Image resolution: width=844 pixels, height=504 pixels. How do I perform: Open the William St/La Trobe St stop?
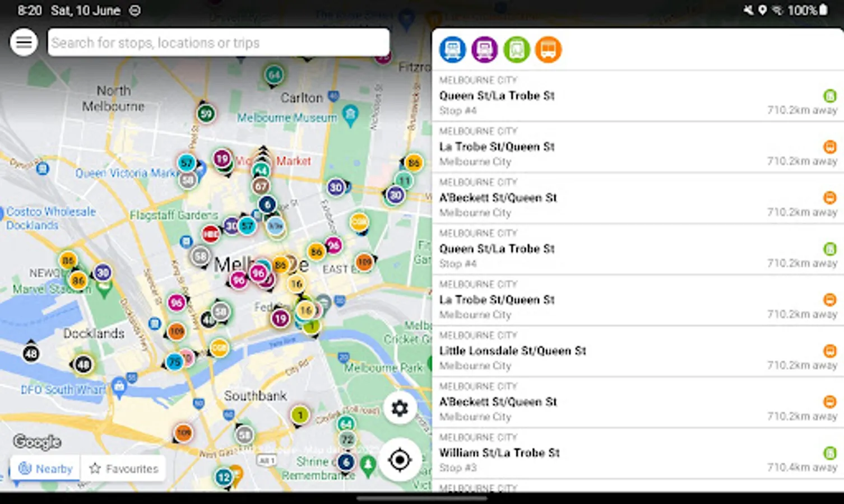(638, 453)
